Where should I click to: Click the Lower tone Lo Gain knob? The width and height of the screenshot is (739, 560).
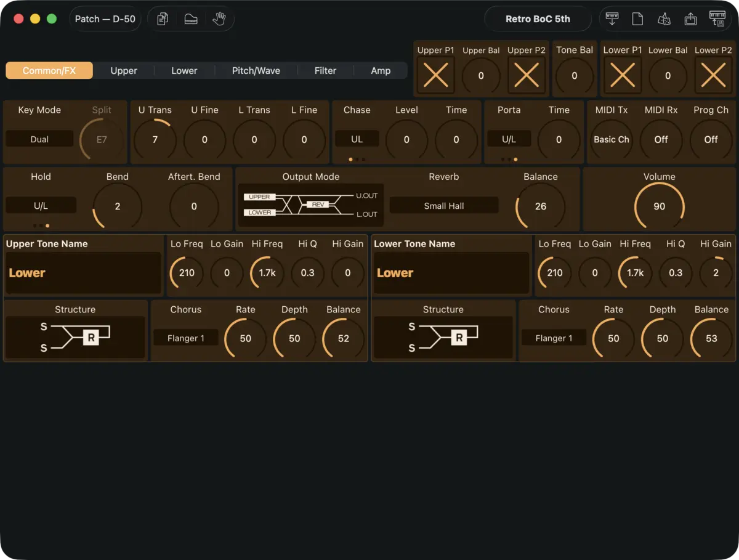(x=595, y=273)
